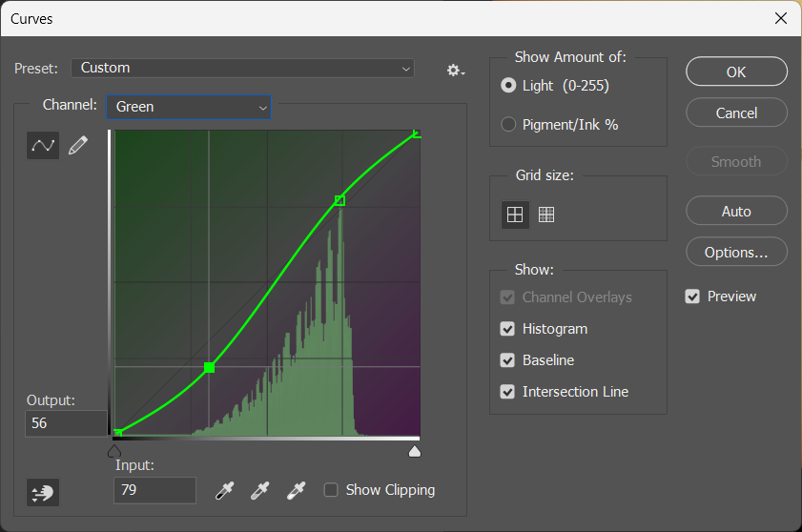
Task: Open the Preset dropdown showing Custom
Action: click(x=243, y=68)
